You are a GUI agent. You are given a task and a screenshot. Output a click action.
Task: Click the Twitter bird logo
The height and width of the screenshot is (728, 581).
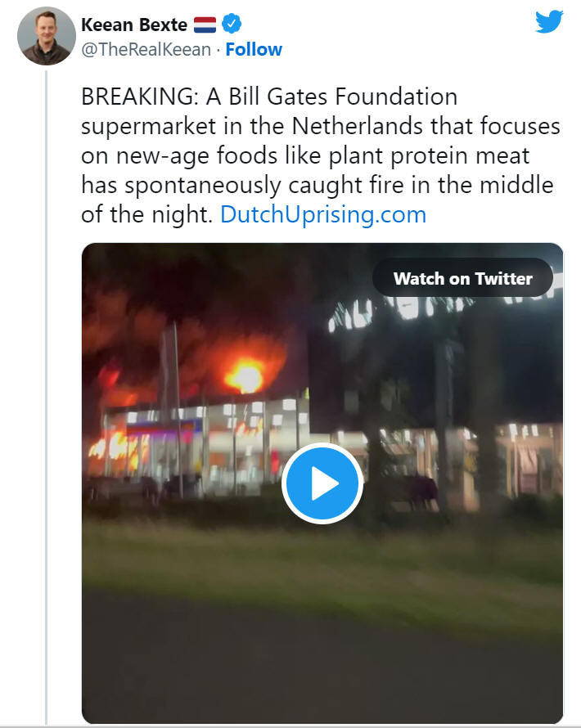(x=549, y=21)
